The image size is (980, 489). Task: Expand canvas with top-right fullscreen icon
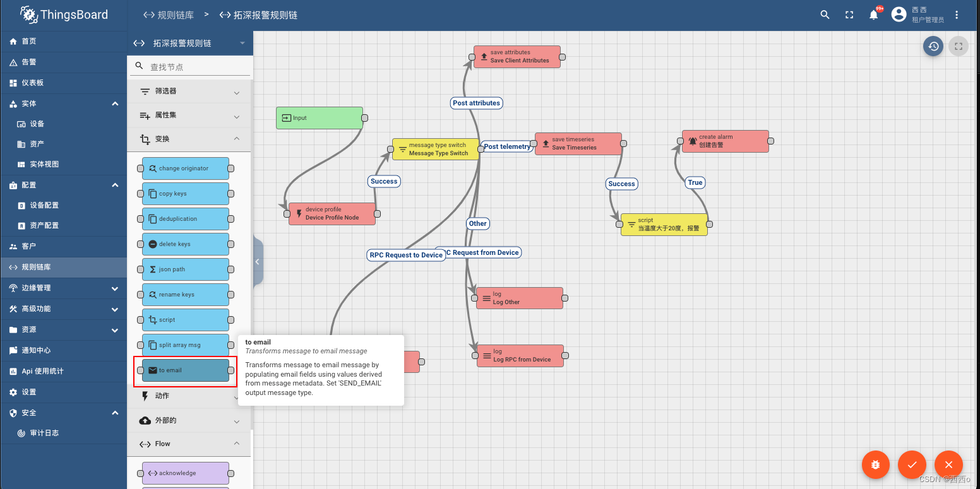[959, 46]
